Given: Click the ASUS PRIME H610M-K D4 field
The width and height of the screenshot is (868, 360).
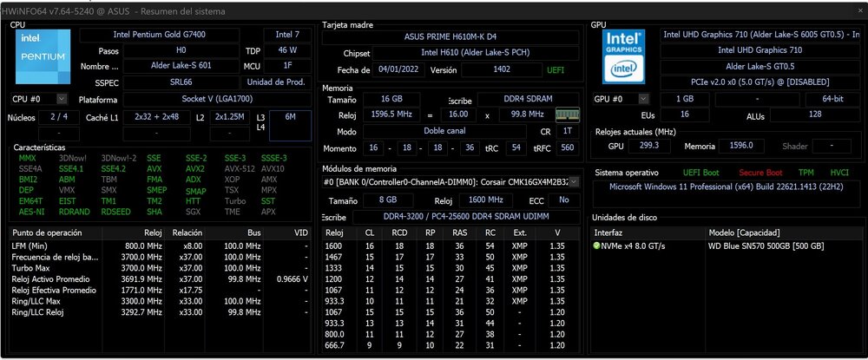Looking at the screenshot, I should pyautogui.click(x=450, y=37).
